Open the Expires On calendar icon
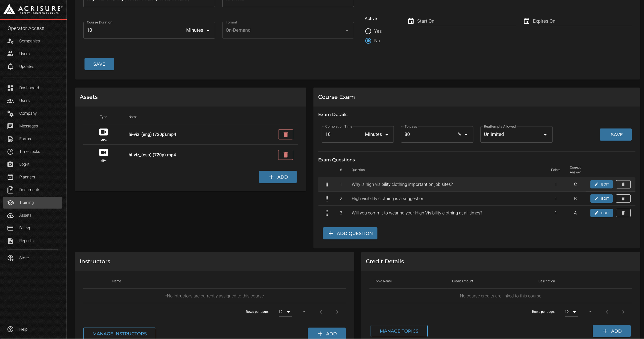Screen dimensions: 644x339 click(x=526, y=21)
